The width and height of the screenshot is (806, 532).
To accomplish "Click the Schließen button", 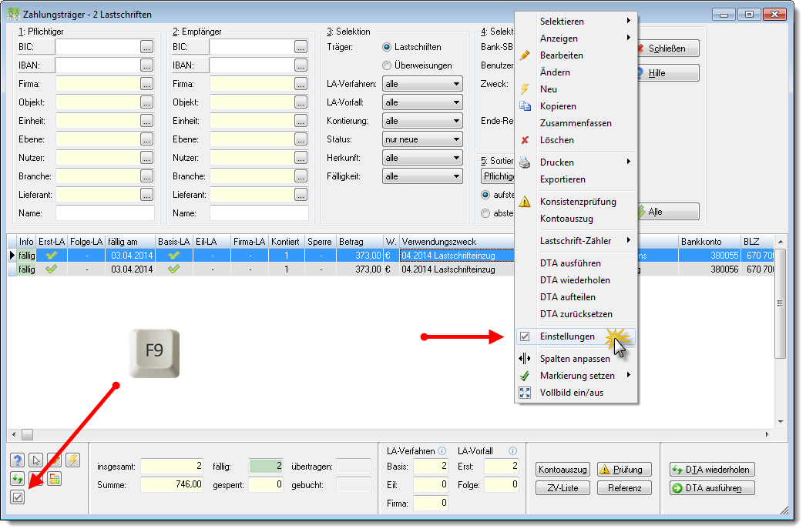I will pyautogui.click(x=668, y=49).
